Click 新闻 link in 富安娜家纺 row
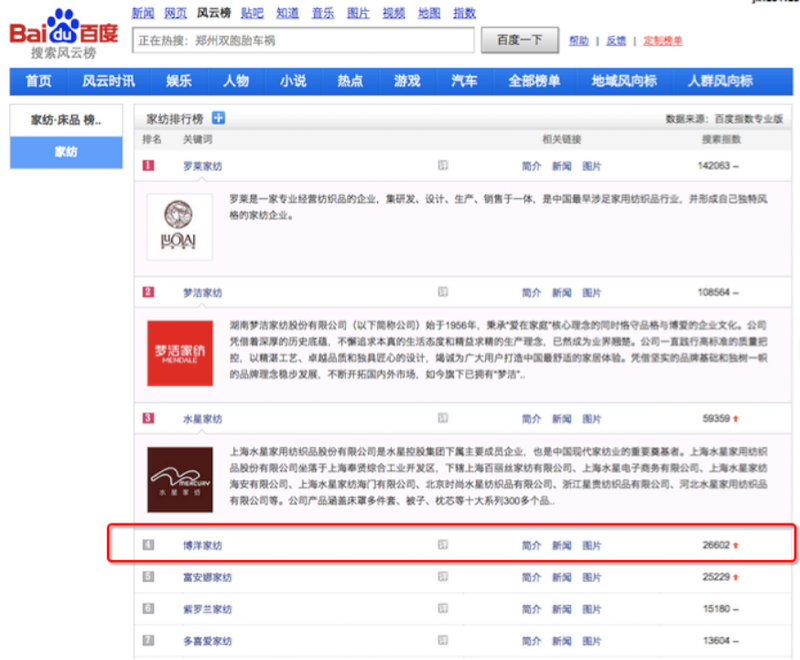The image size is (800, 660). click(562, 577)
